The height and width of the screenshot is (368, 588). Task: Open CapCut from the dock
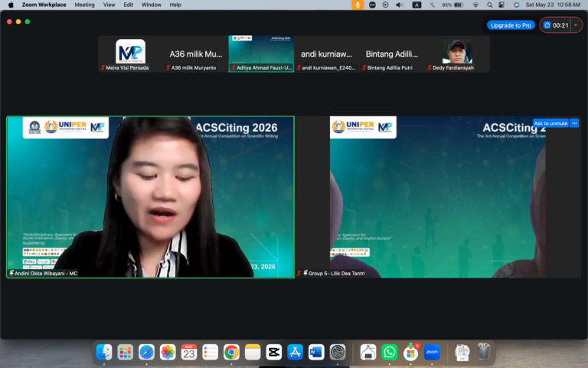tap(274, 352)
